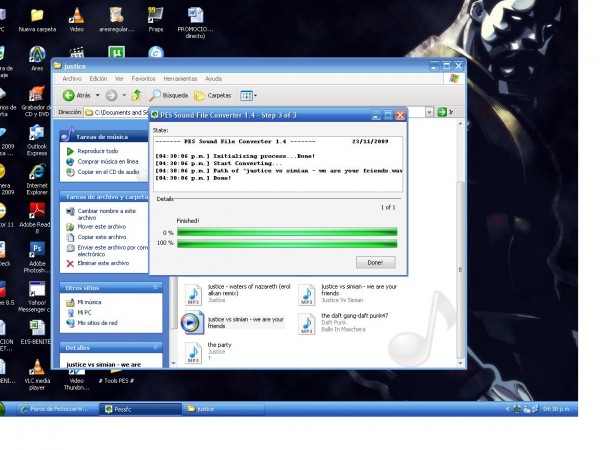Select justice vs simian media player file
This screenshot has height=450, width=600.
click(192, 323)
